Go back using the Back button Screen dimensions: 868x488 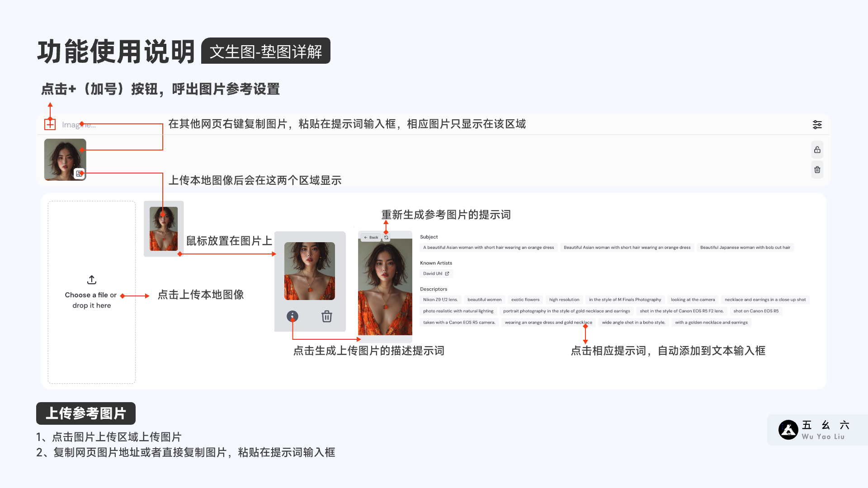point(371,237)
